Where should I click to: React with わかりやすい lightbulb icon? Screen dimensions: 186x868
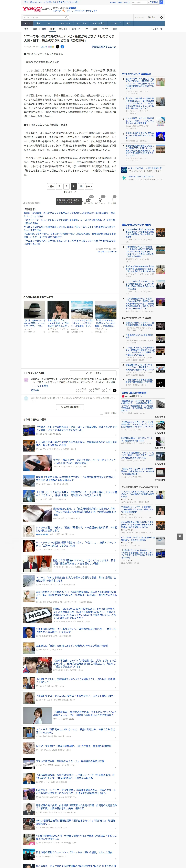[x=100, y=201]
